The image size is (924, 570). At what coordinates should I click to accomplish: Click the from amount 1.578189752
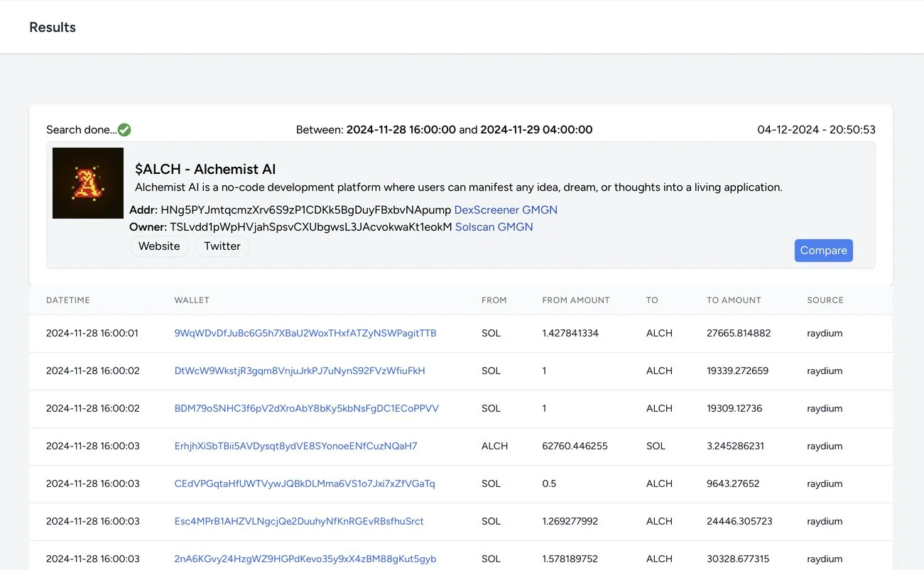(x=571, y=559)
